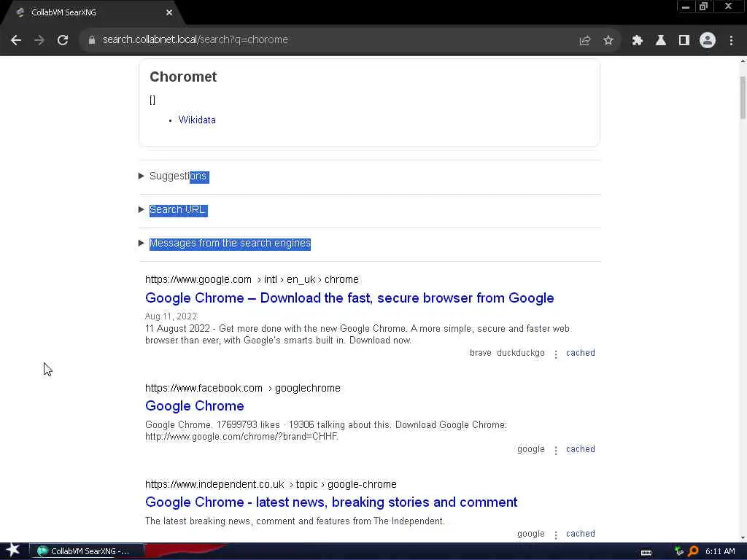Image resolution: width=747 pixels, height=560 pixels.
Task: Open Google Chrome download result from google.com
Action: pyautogui.click(x=349, y=298)
